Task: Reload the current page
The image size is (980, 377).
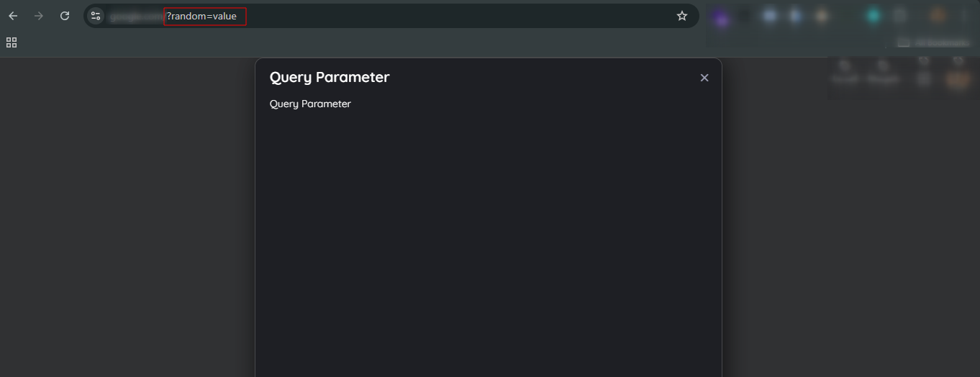Action: [x=65, y=16]
